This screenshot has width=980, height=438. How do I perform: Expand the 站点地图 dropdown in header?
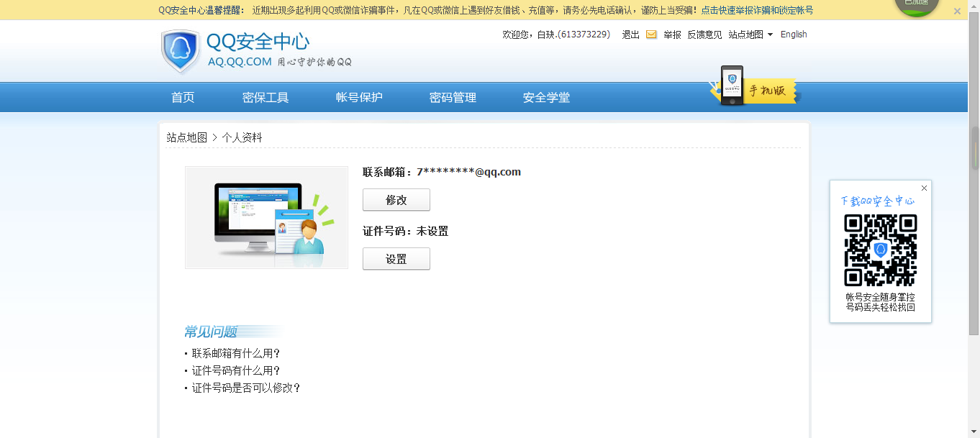pos(750,35)
